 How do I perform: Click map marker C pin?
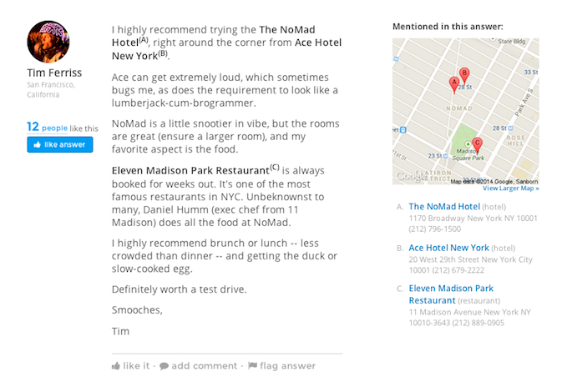tap(477, 143)
